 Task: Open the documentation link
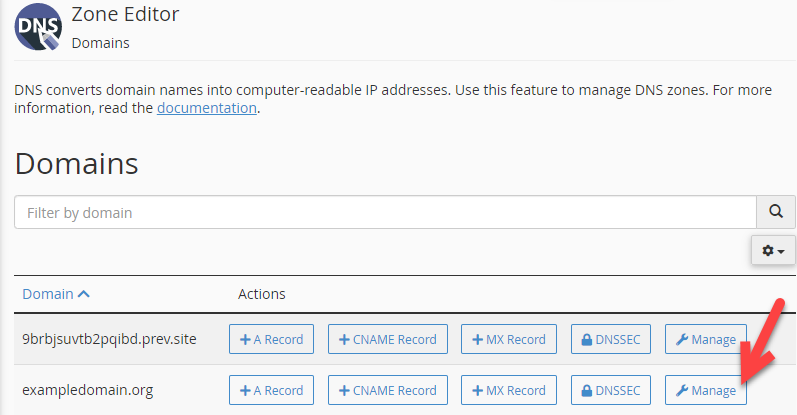tap(206, 108)
